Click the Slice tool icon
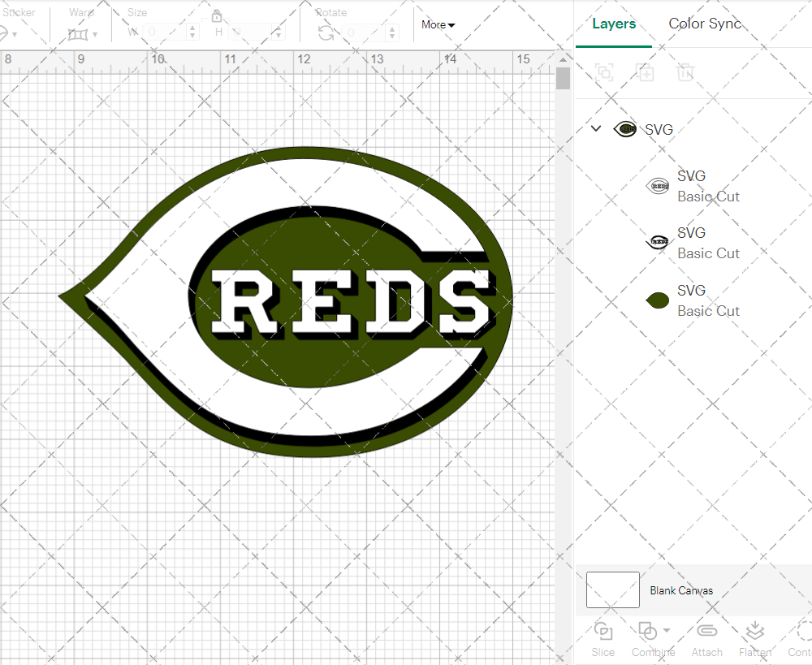The image size is (812, 665). (603, 632)
